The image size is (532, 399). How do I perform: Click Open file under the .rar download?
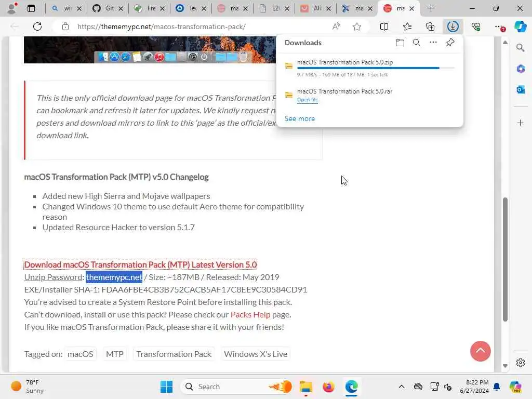[x=308, y=100]
